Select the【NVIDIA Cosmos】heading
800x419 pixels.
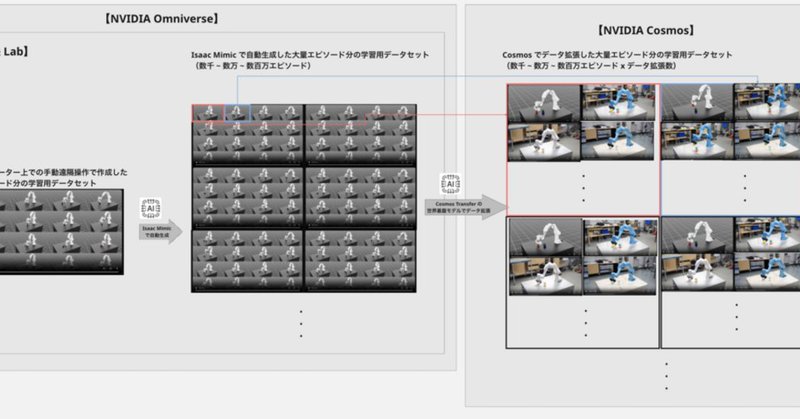point(646,31)
